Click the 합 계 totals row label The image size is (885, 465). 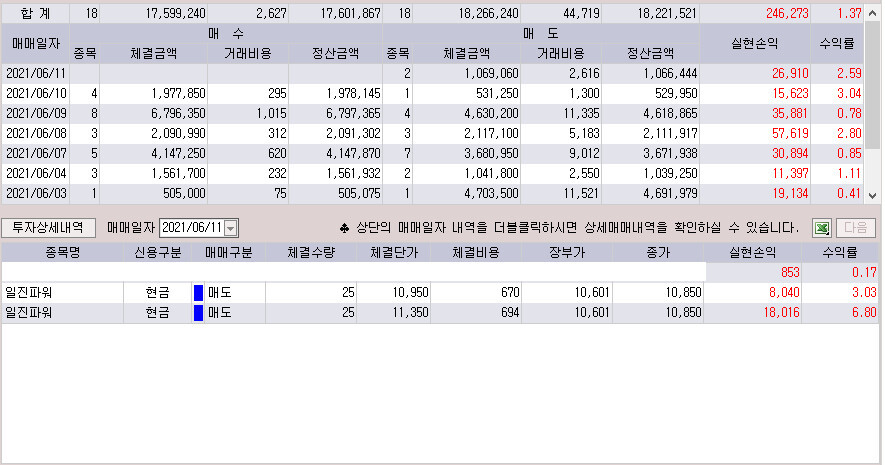coord(36,14)
